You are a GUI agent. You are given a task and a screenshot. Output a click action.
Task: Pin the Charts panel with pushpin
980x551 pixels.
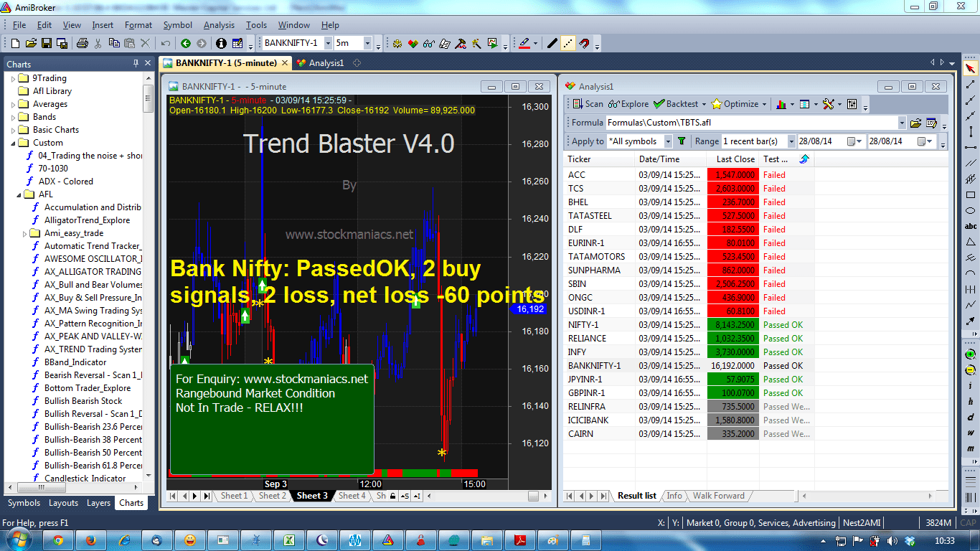pos(136,64)
